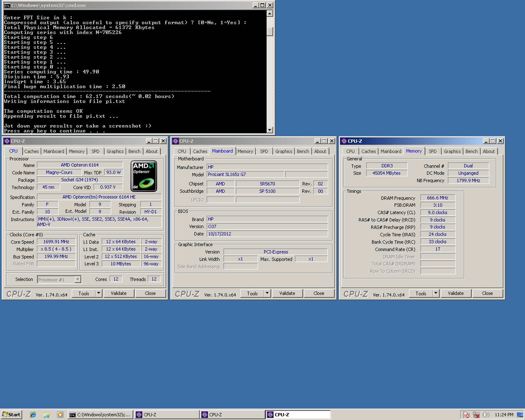Click Tools button in the CPU tab window
Image resolution: width=525 pixels, height=420 pixels.
click(x=84, y=293)
